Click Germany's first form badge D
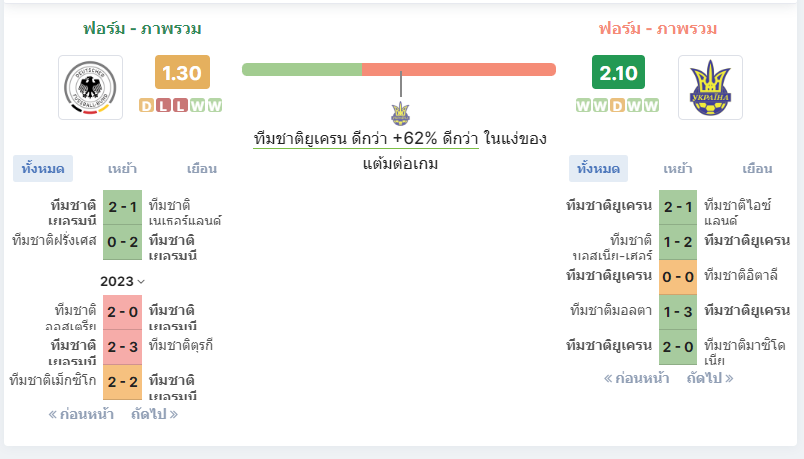This screenshot has height=459, width=804. pyautogui.click(x=147, y=106)
